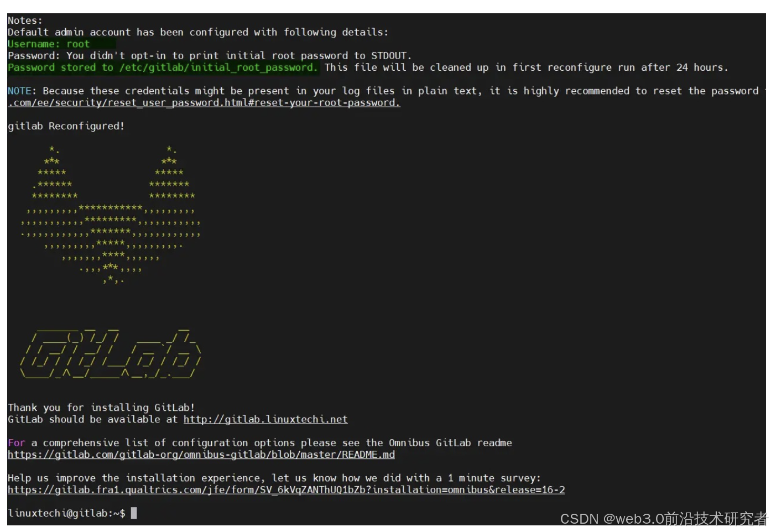Click the 'Default admin account' details line
The image size is (771, 532).
click(x=197, y=32)
